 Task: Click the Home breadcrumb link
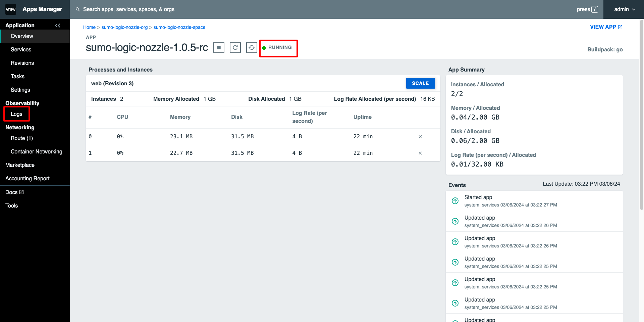pyautogui.click(x=89, y=28)
